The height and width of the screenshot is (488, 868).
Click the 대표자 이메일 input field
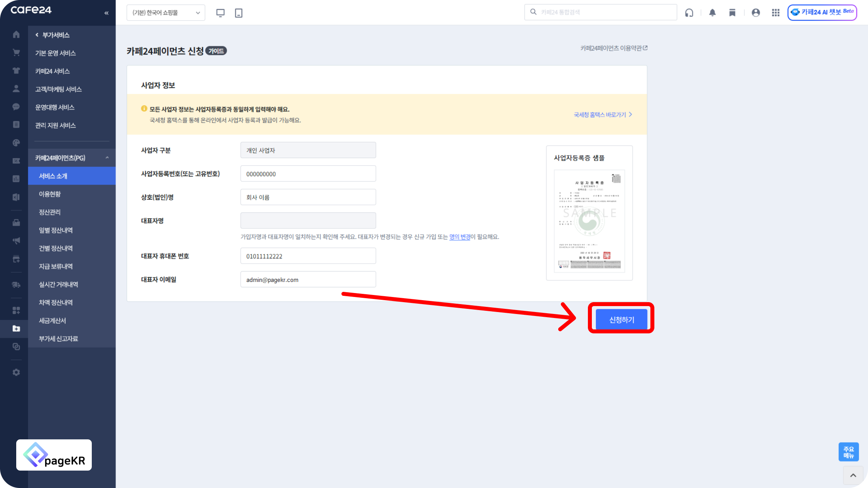pyautogui.click(x=308, y=279)
